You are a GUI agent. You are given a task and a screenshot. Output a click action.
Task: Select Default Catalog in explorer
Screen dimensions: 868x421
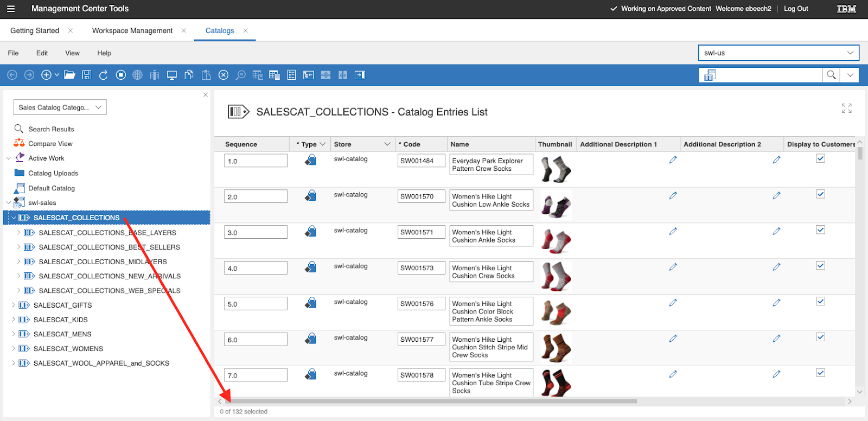(x=52, y=188)
